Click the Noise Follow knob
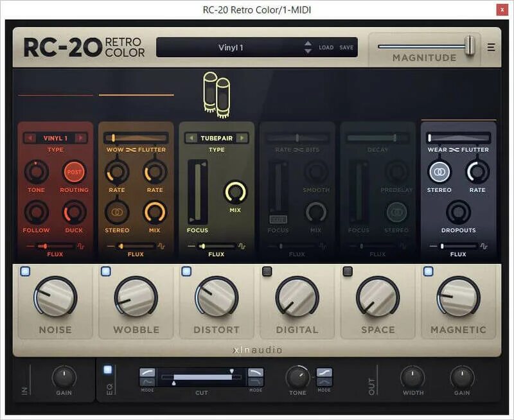514x420 pixels. [x=37, y=213]
